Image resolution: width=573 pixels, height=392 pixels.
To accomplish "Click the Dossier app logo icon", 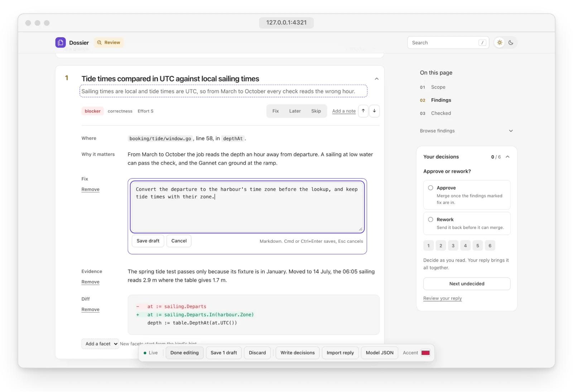I will (x=61, y=43).
